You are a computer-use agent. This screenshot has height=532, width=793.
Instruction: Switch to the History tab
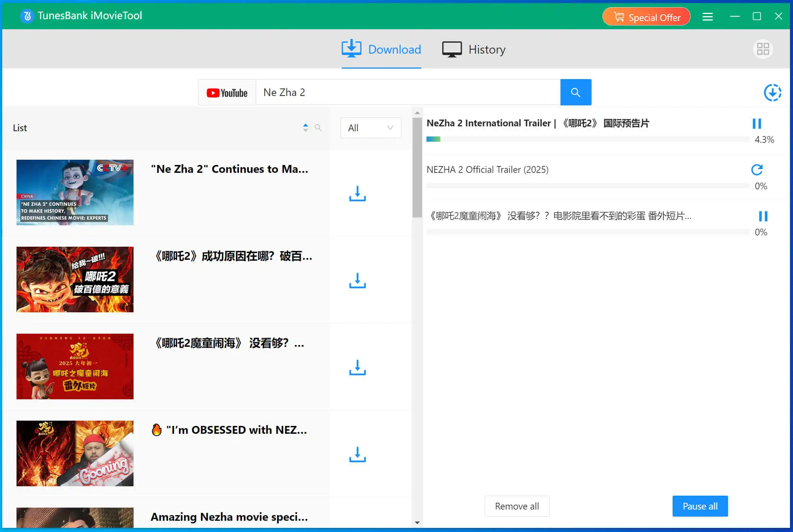click(474, 49)
